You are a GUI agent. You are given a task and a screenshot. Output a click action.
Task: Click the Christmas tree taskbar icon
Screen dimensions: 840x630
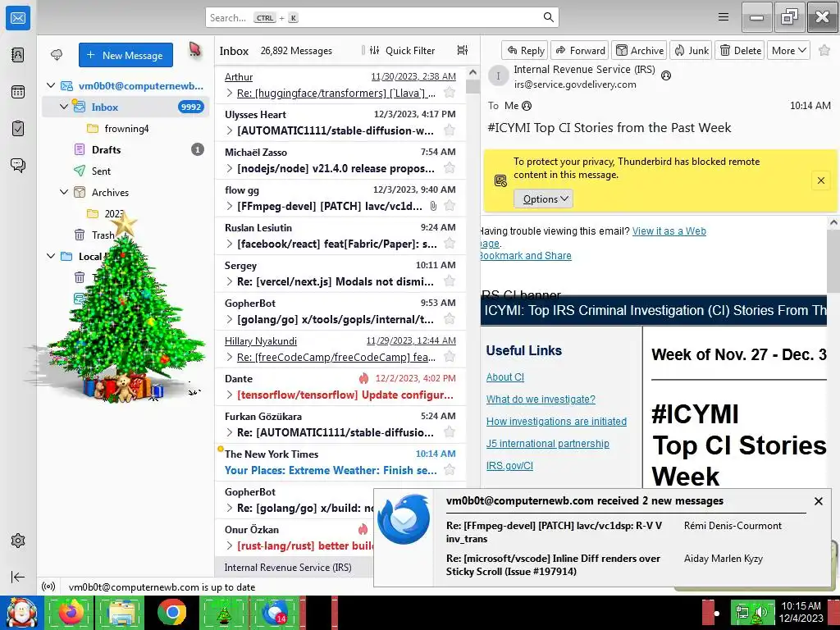click(x=223, y=612)
